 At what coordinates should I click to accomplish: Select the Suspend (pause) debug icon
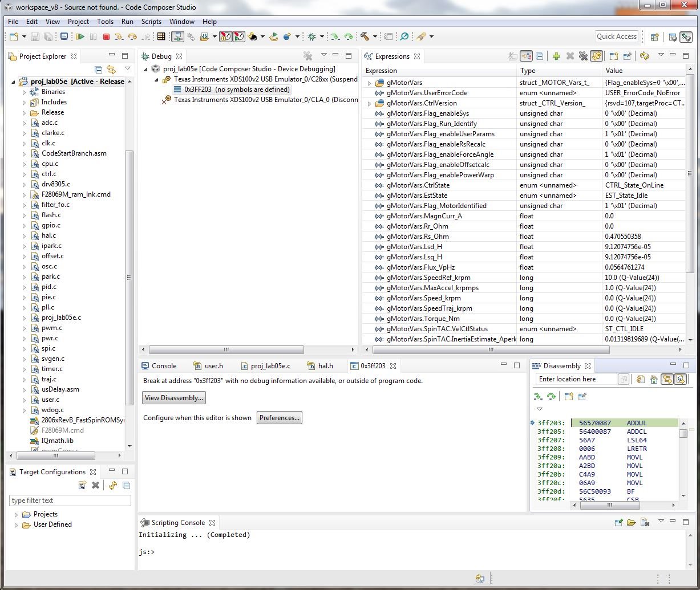[94, 36]
